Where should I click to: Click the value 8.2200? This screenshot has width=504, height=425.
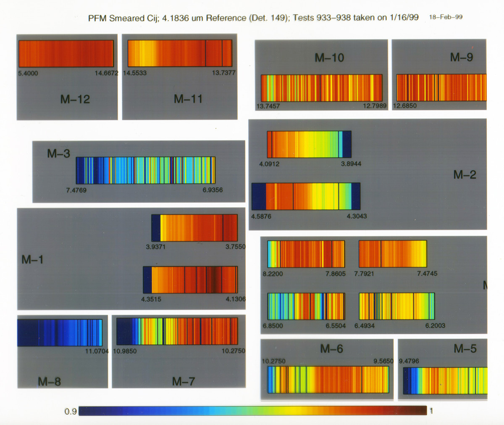tap(273, 274)
